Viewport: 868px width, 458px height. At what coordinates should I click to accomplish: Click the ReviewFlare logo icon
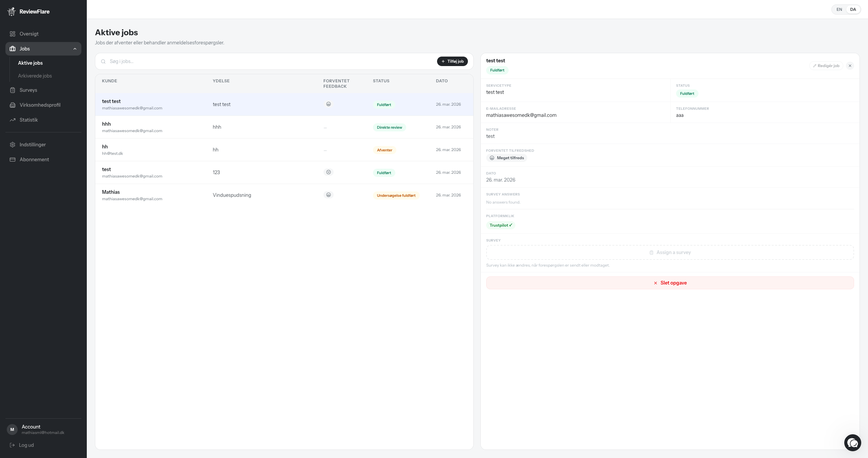12,12
